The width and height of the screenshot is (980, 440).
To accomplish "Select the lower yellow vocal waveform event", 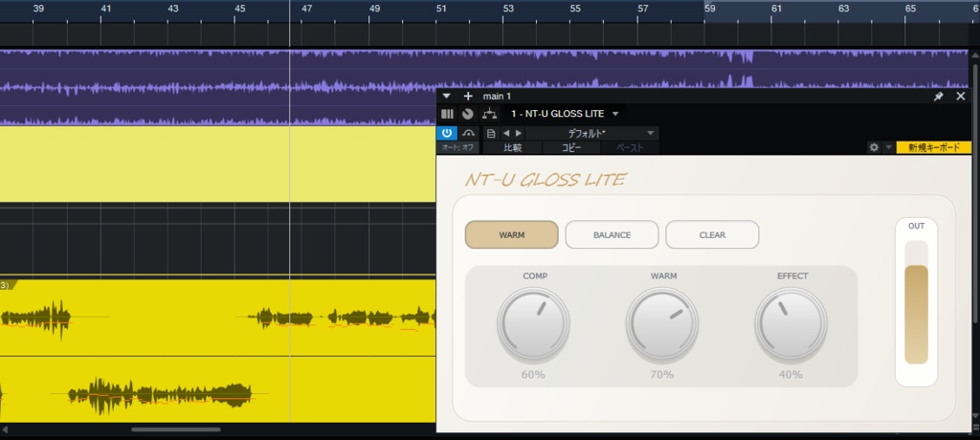I will coord(217,388).
